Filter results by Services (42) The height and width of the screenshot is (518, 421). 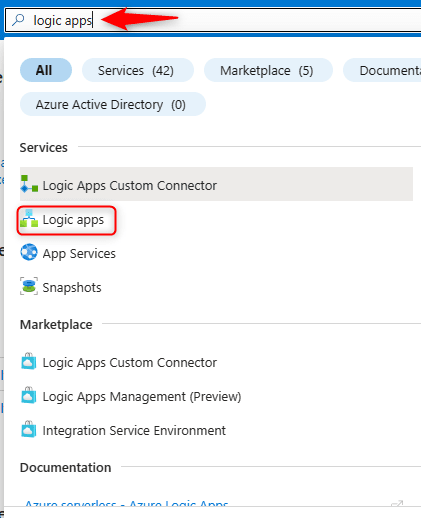pos(138,70)
